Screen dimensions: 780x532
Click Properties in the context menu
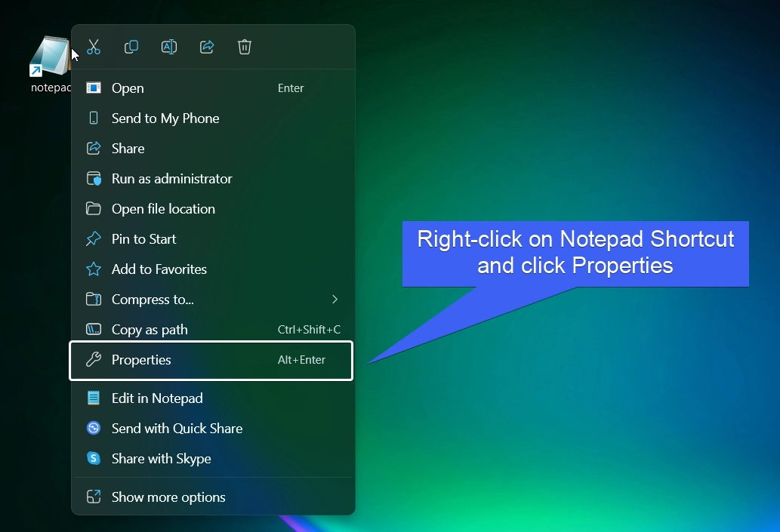211,361
